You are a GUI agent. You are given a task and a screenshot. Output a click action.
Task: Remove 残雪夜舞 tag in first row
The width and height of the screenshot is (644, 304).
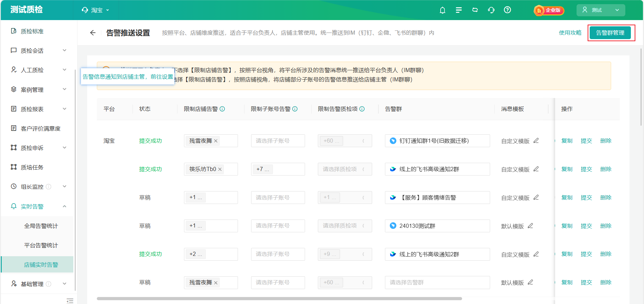pos(216,141)
